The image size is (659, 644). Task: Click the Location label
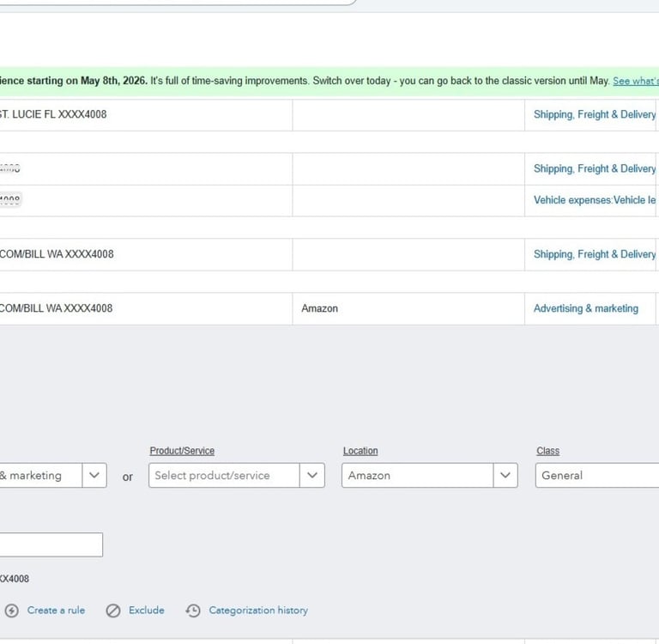[x=360, y=451]
